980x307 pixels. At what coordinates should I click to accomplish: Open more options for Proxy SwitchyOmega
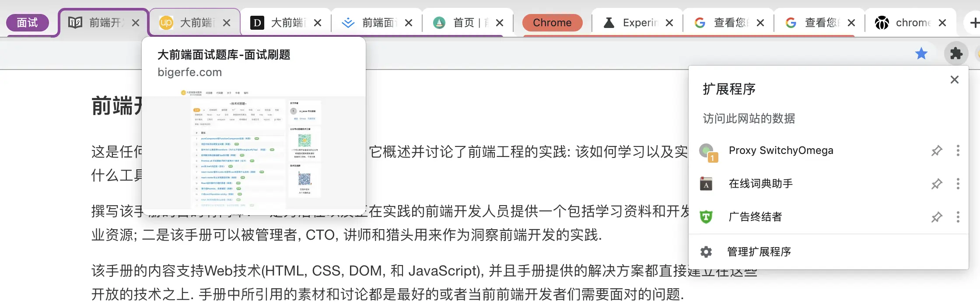point(958,151)
